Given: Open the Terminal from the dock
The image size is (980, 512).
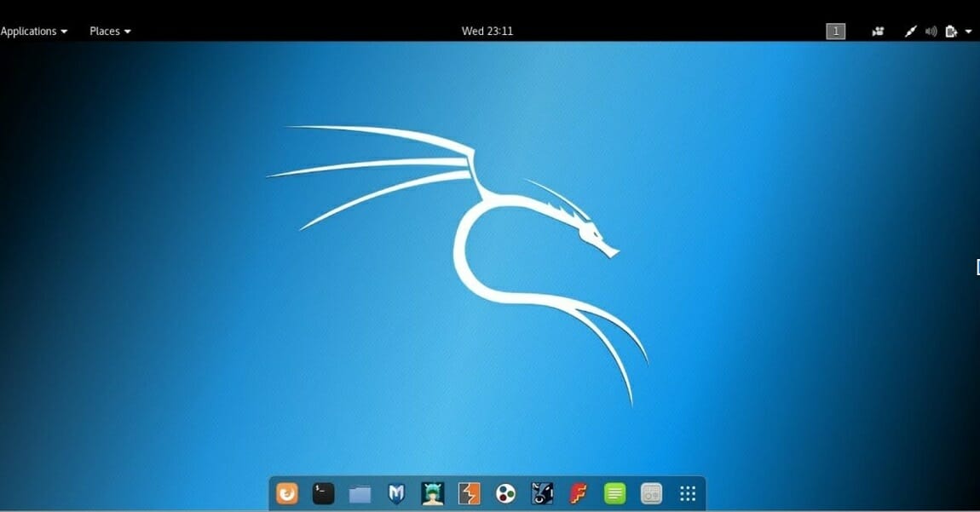Looking at the screenshot, I should click(323, 493).
